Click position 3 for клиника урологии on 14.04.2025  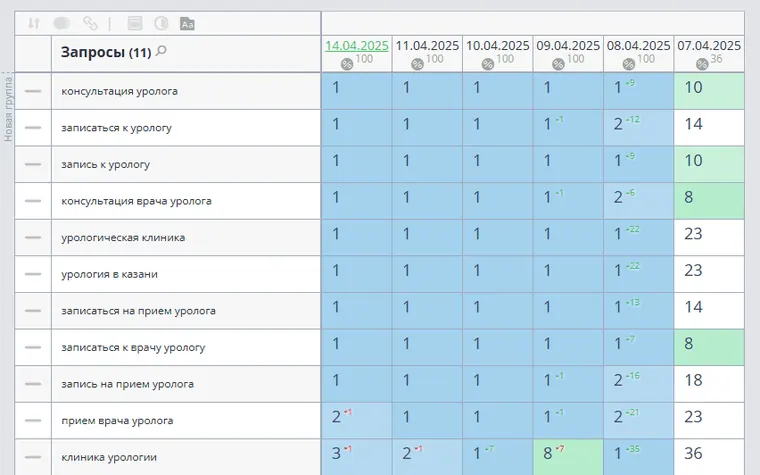click(336, 453)
